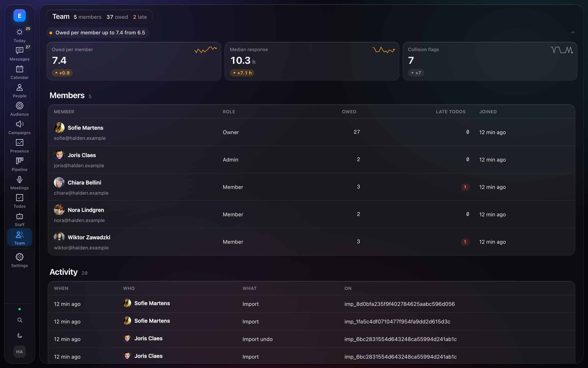The width and height of the screenshot is (588, 368).
Task: Open the Calendar view
Action: tap(19, 72)
